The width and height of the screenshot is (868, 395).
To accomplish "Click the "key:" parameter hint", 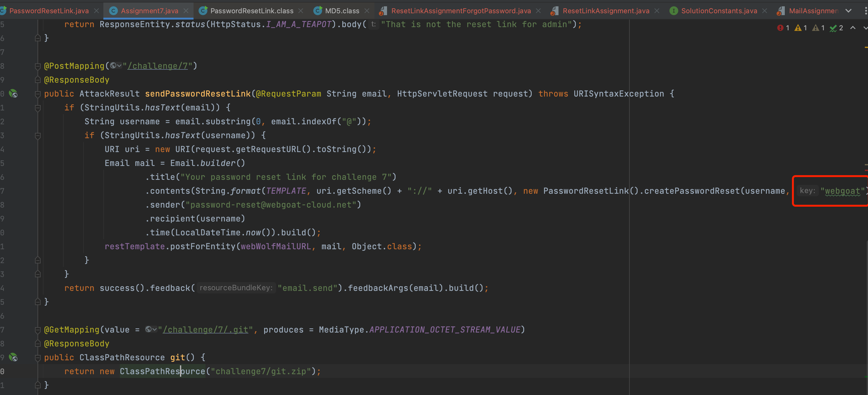I will [x=807, y=191].
